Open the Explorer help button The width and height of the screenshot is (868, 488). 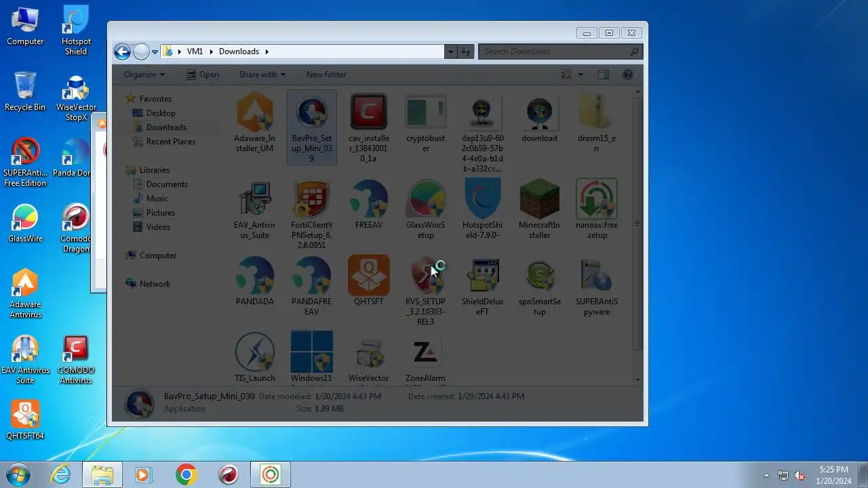628,75
